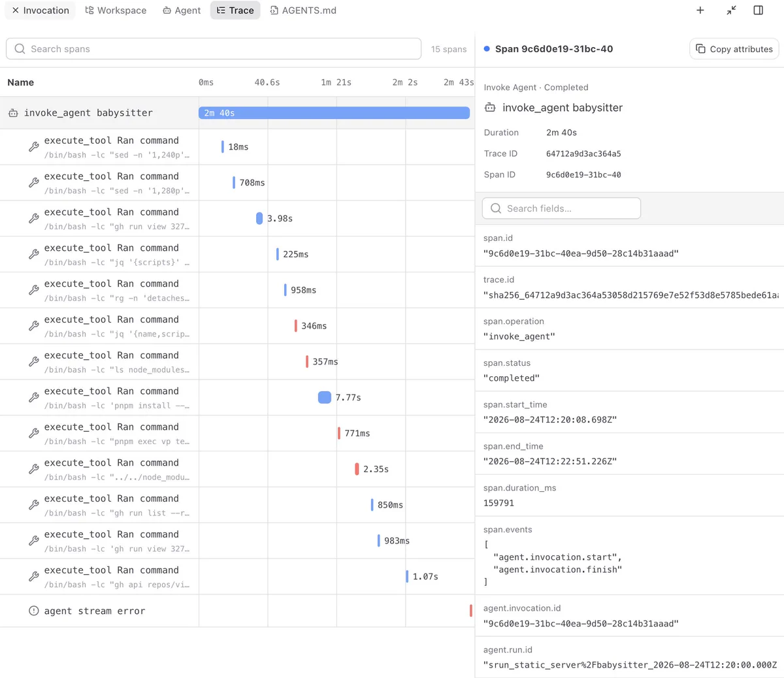
Task: Select the rg -n 'detaches' command span
Action: click(237, 291)
